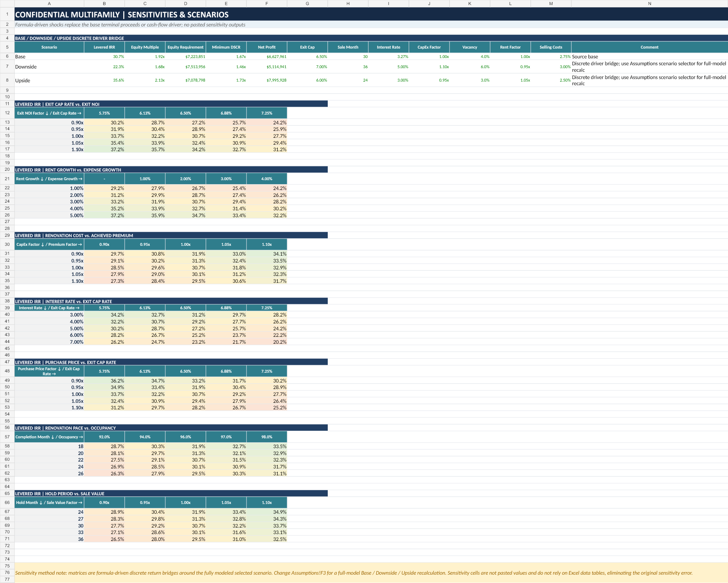Screen dimensions: 728x583
Task: Click the Minimum DSCR header cell
Action: [226, 47]
